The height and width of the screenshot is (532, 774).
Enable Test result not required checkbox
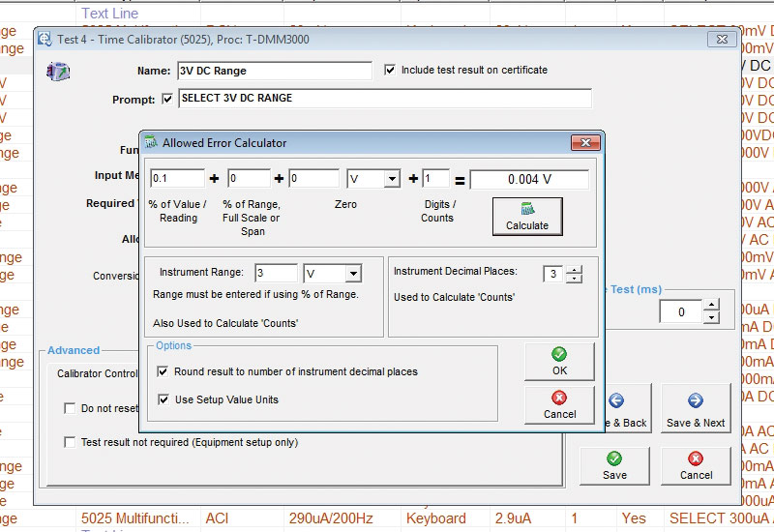click(70, 442)
